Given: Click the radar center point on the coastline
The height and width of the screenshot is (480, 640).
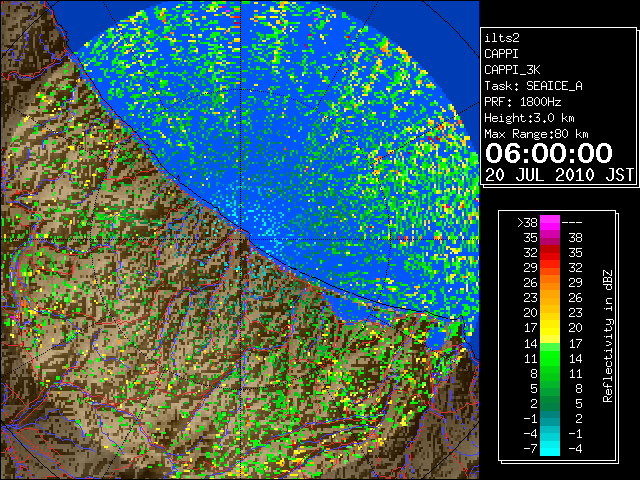Looking at the screenshot, I should 241,238.
